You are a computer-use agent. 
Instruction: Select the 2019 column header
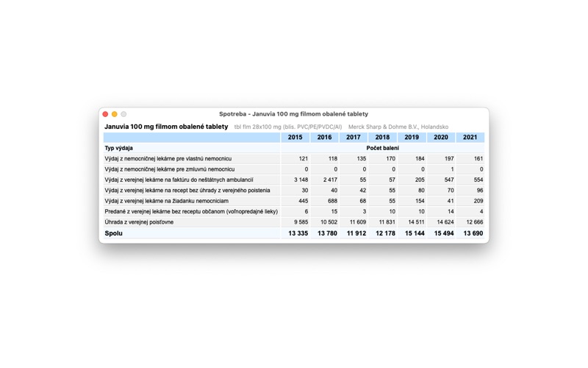click(412, 138)
